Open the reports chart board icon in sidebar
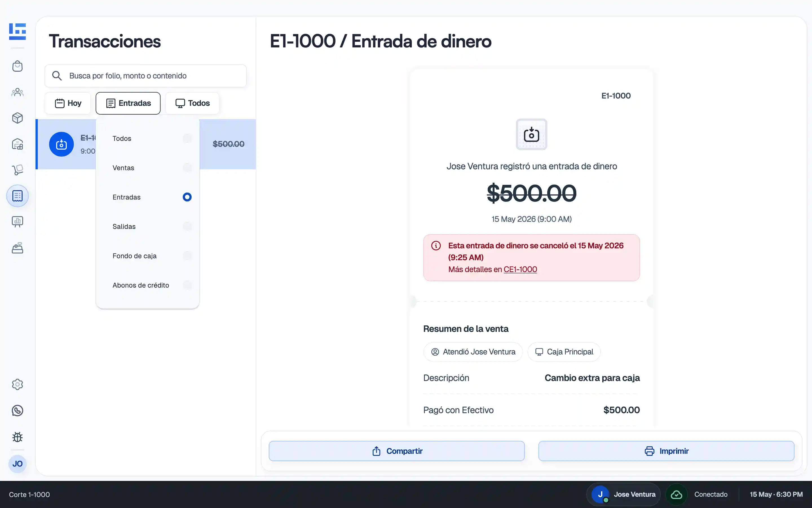812x508 pixels. pyautogui.click(x=17, y=222)
